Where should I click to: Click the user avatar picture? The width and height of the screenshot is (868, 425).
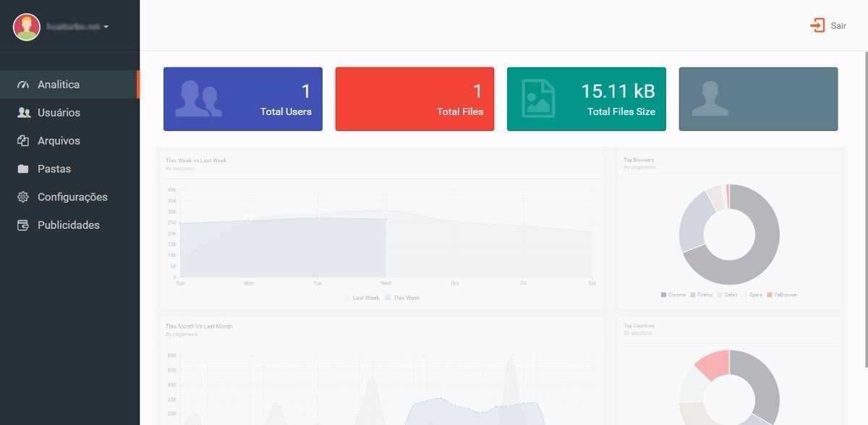(x=27, y=27)
